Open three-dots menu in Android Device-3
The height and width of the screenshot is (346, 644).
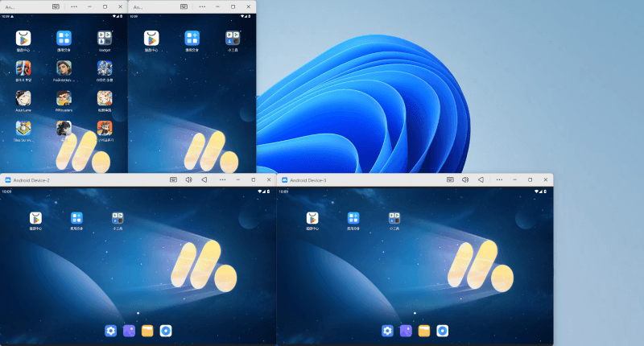tap(499, 179)
